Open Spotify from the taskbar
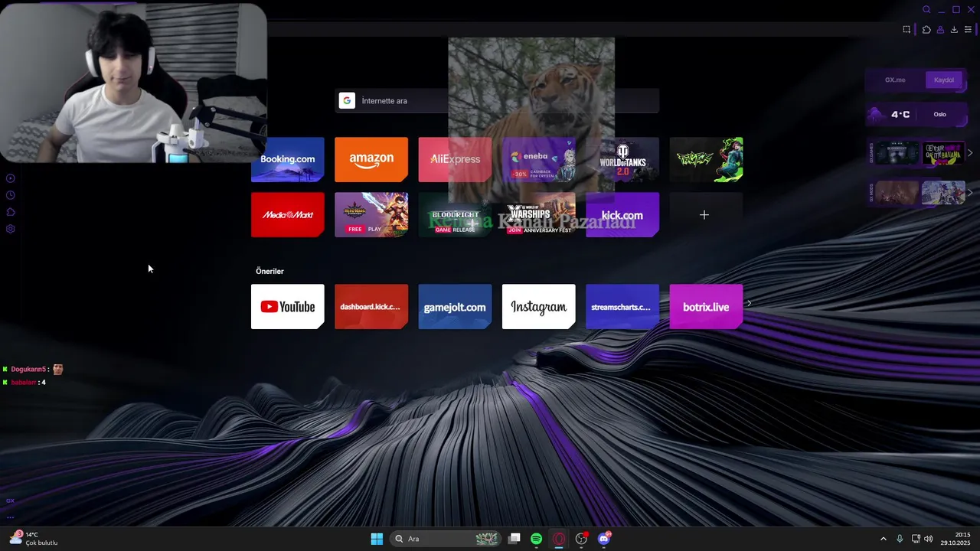 537,539
